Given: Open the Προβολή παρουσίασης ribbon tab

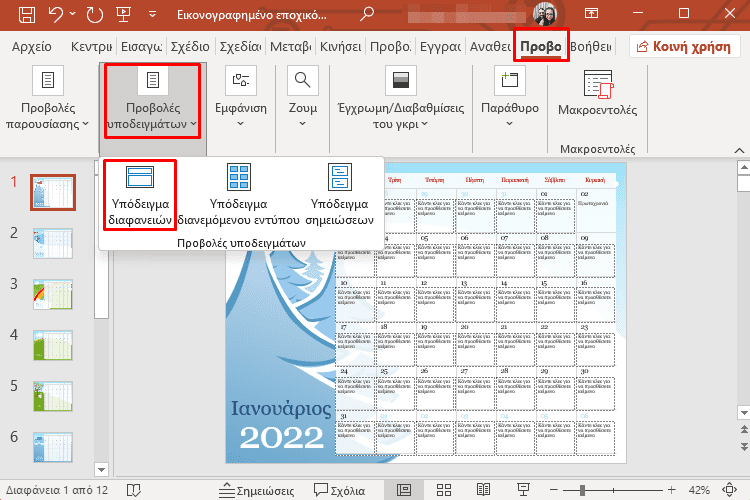Looking at the screenshot, I should [x=390, y=46].
